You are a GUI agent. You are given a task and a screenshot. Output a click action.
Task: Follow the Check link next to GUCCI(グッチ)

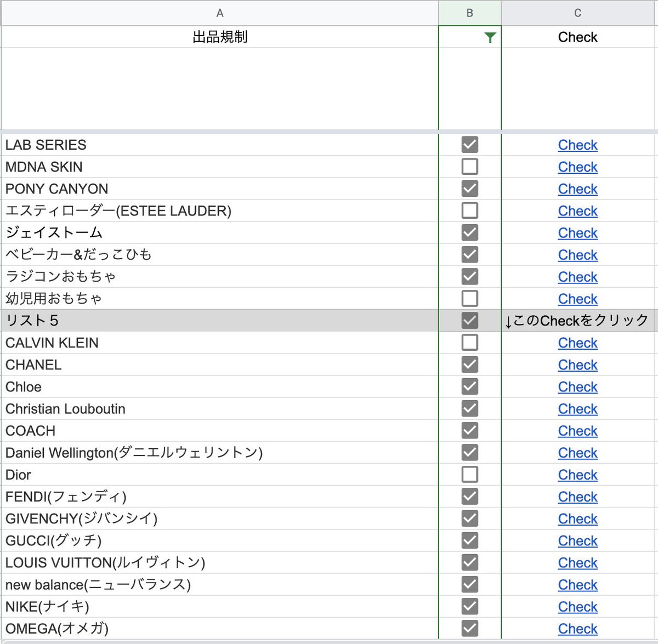(x=577, y=540)
